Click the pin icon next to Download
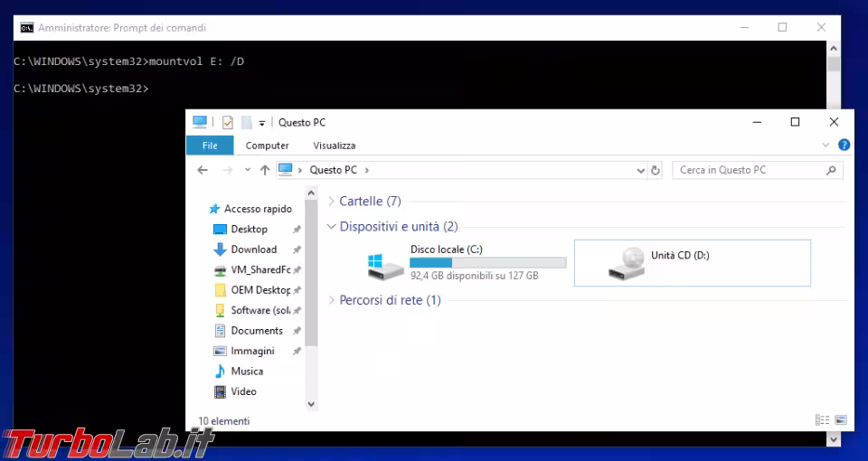Image resolution: width=868 pixels, height=461 pixels. (297, 249)
